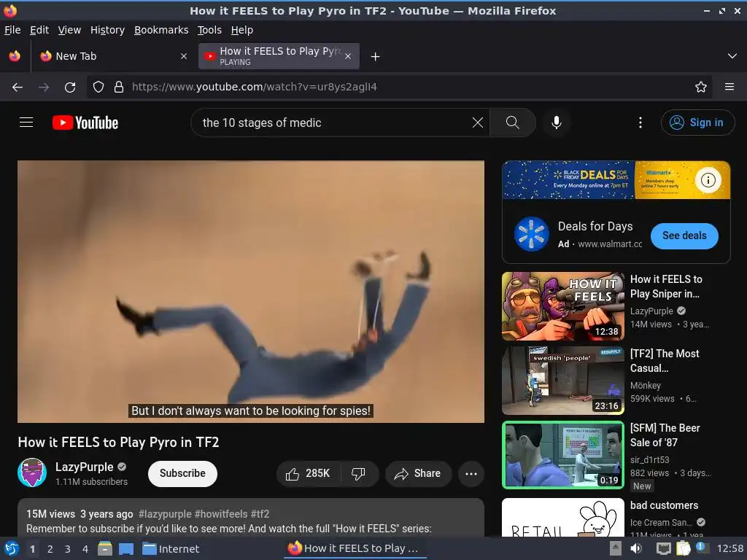Open the taskbar start menu icon

(11, 549)
